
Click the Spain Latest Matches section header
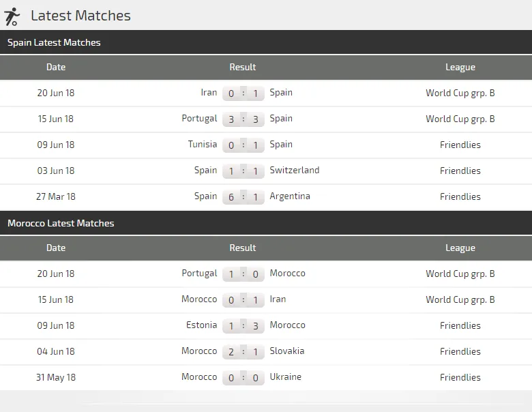[x=54, y=42]
